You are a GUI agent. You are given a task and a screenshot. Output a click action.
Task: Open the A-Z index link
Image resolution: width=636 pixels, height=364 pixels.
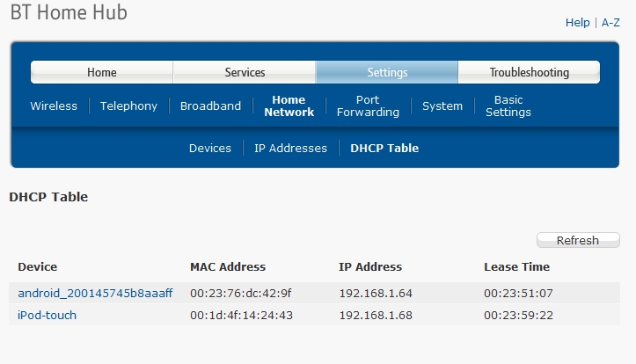coord(610,22)
